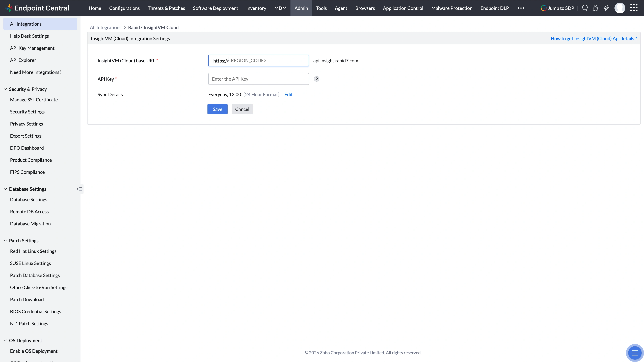Open Database Settings sub-item
Image resolution: width=644 pixels, height=362 pixels.
(x=29, y=200)
